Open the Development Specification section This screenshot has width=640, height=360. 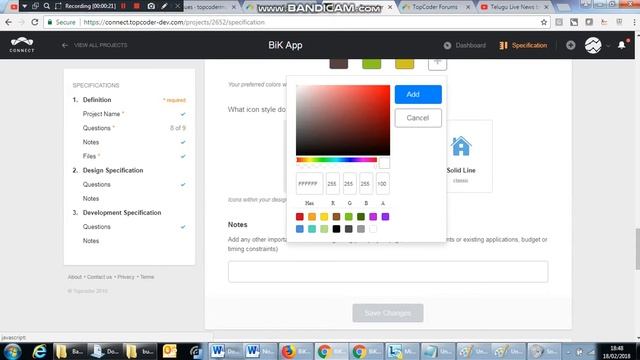(x=122, y=213)
